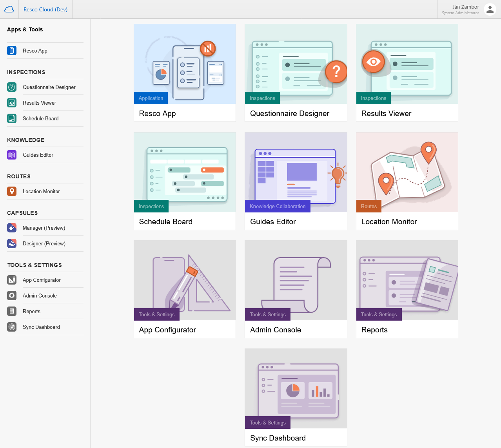
Task: Click the Guides Editor book icon in sidebar
Action: pos(12,155)
